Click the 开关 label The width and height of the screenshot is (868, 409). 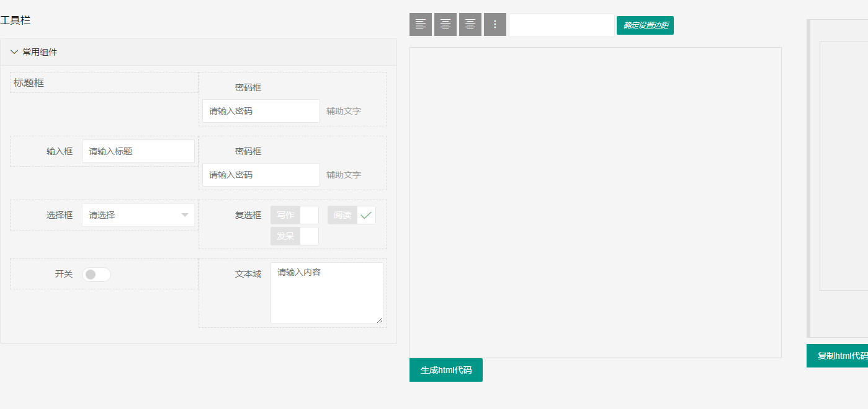[x=64, y=274]
